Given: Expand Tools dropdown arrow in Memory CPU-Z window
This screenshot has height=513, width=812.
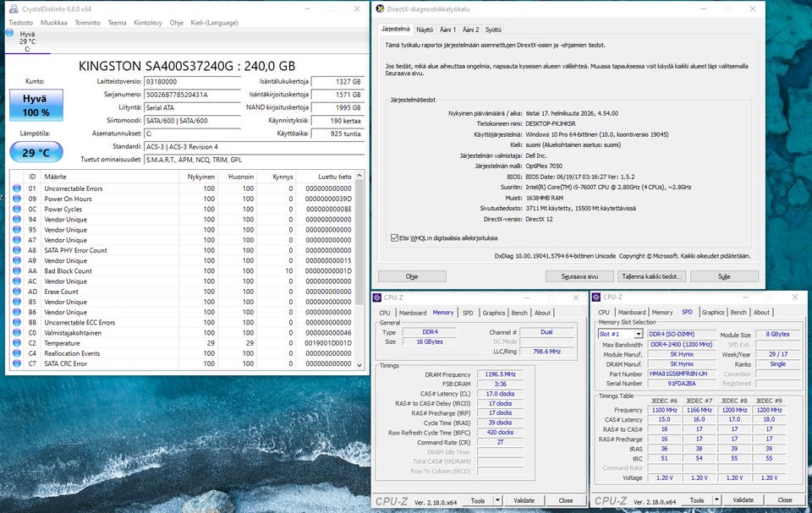Looking at the screenshot, I should (x=497, y=500).
